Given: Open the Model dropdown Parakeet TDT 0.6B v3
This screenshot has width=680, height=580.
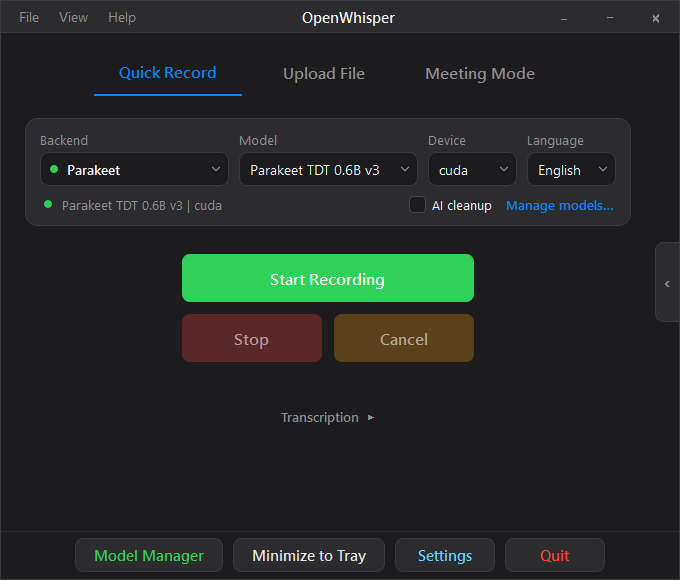Looking at the screenshot, I should click(328, 170).
